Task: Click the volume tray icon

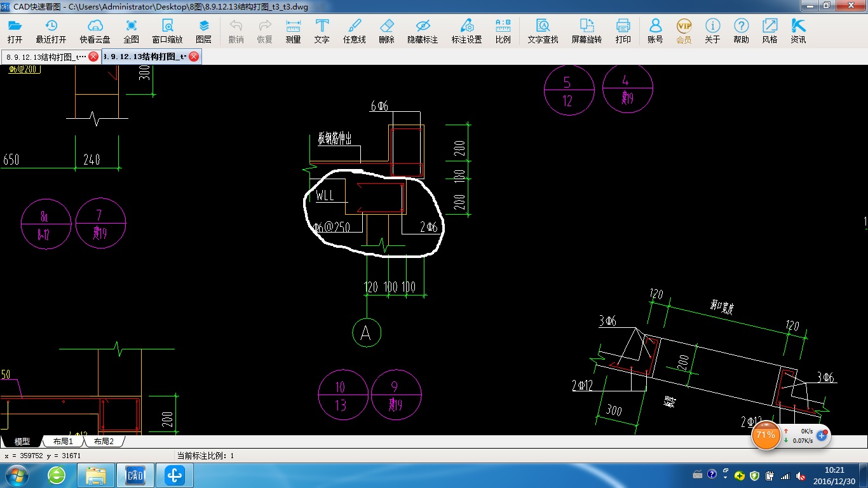Action: pyautogui.click(x=800, y=475)
